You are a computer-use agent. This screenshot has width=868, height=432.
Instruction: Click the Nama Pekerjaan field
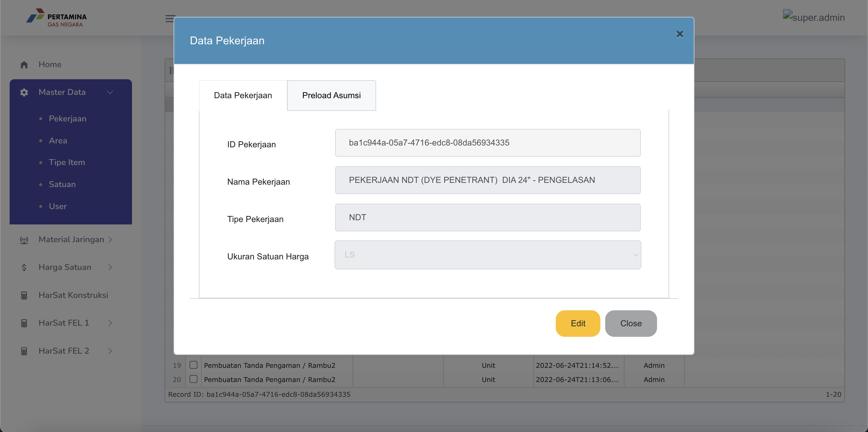click(x=488, y=180)
